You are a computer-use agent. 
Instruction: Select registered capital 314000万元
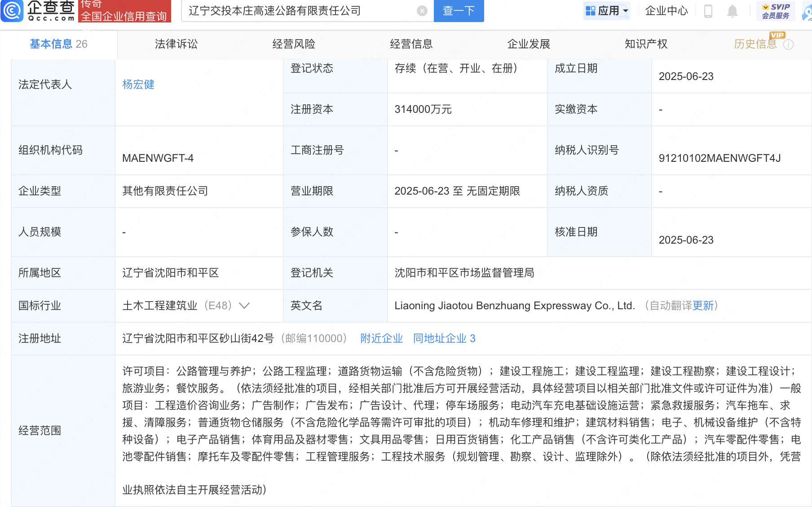[x=423, y=109]
